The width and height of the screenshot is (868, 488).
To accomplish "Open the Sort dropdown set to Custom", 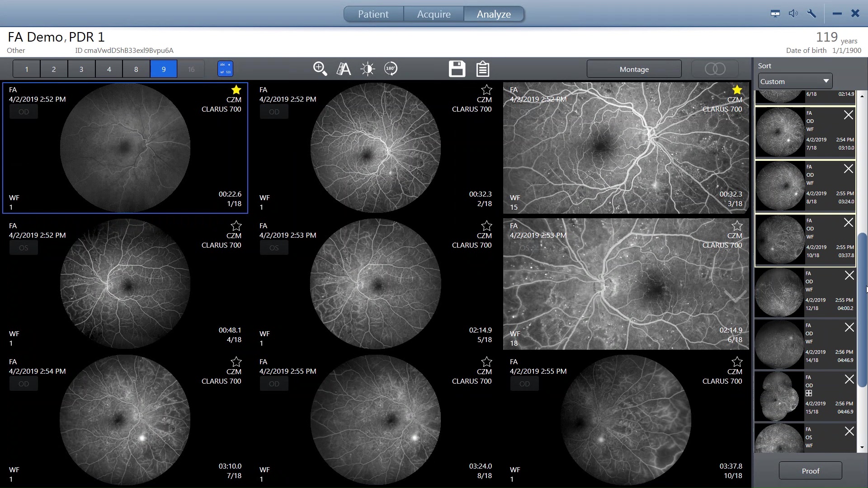I will [x=794, y=81].
